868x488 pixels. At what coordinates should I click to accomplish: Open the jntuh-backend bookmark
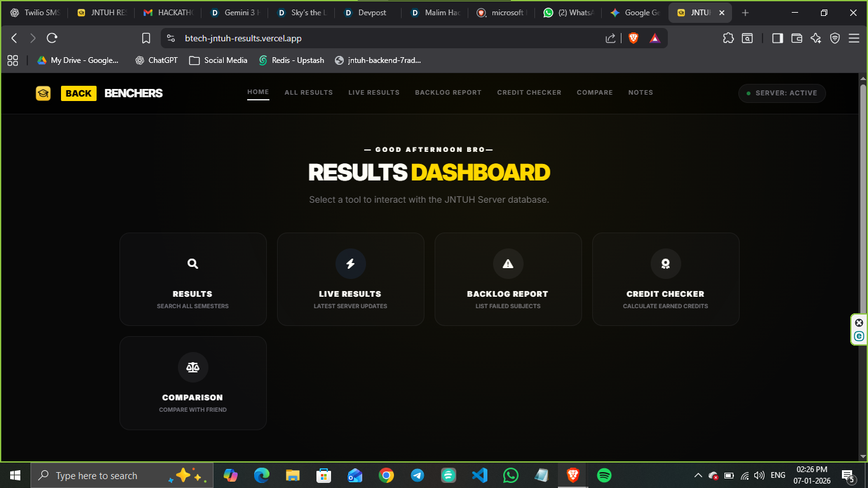378,60
